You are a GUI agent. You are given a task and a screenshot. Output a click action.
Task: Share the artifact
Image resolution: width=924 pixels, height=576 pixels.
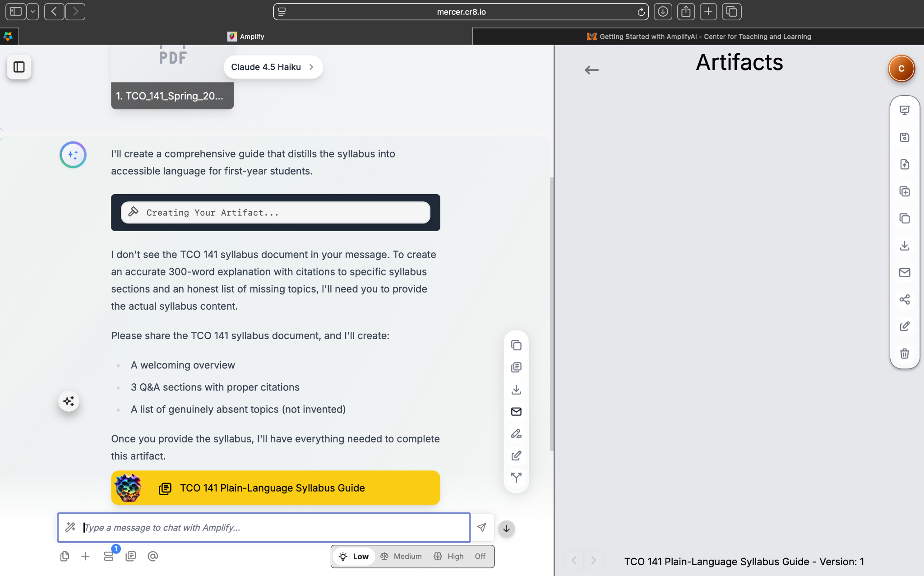click(905, 299)
